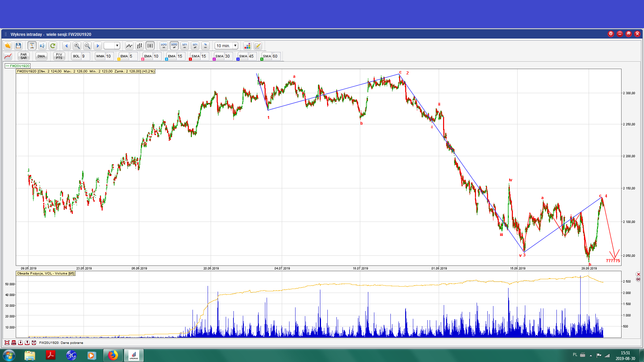The image size is (644, 362).
Task: Open the color palette settings icon
Action: click(x=247, y=46)
